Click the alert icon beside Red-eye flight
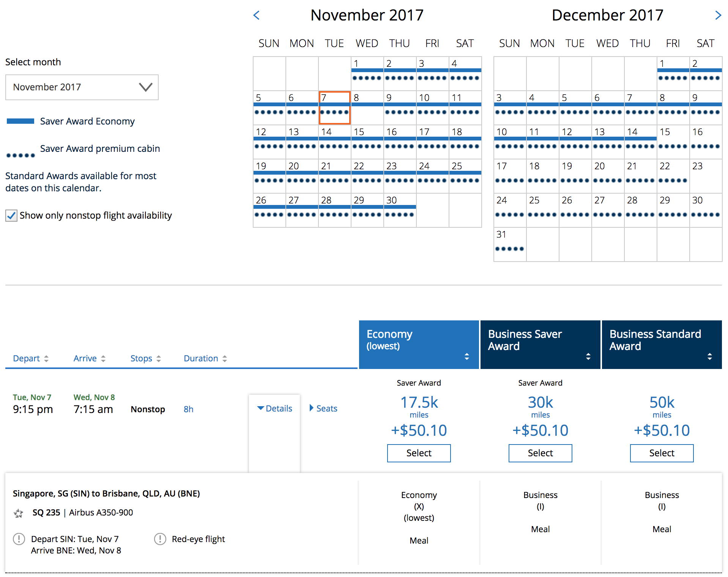The image size is (728, 577). tap(160, 539)
